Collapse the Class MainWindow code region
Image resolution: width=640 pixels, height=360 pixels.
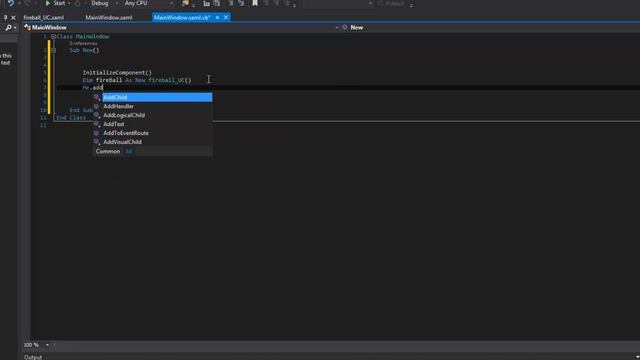coord(53,36)
